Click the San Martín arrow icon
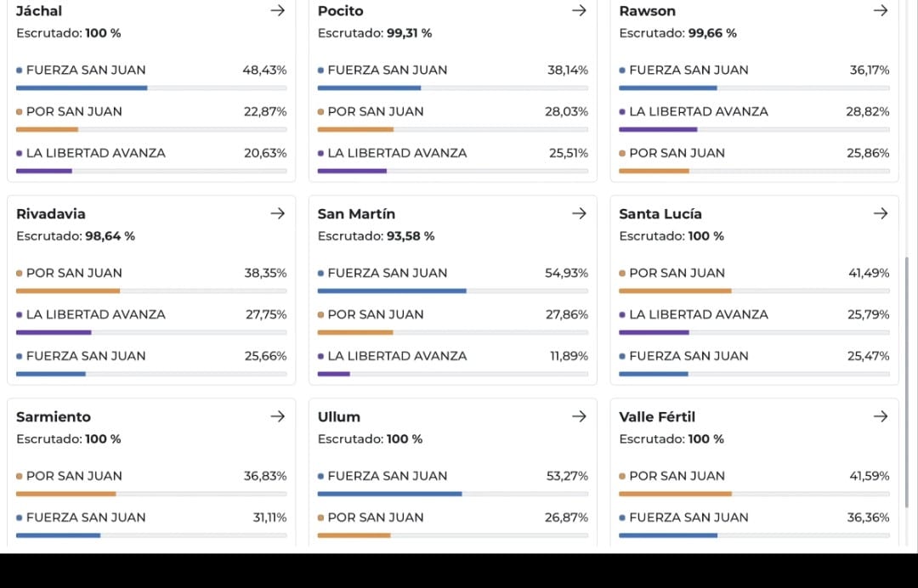The height and width of the screenshot is (588, 918). (579, 213)
